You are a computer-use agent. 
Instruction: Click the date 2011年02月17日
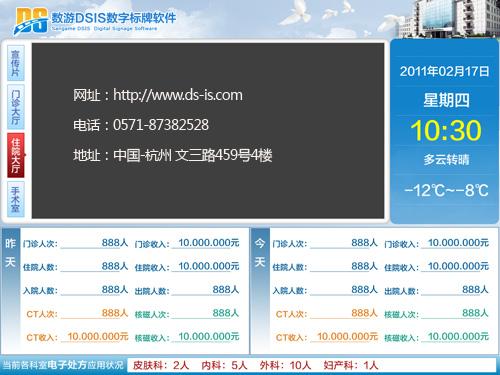tap(445, 71)
